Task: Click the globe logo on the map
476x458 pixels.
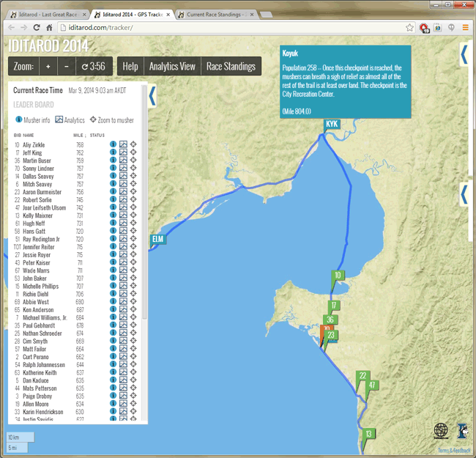Action: point(441,431)
